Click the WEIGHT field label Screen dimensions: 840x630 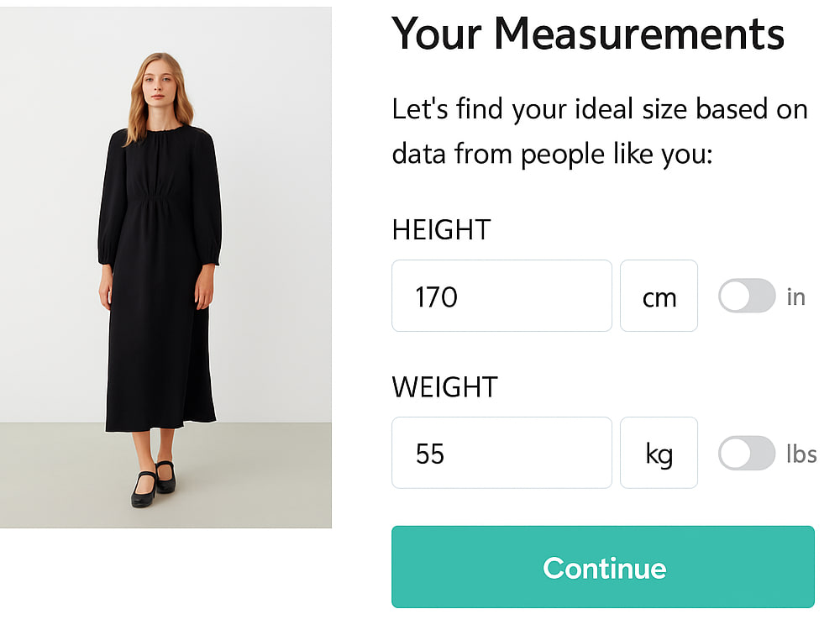pos(444,386)
